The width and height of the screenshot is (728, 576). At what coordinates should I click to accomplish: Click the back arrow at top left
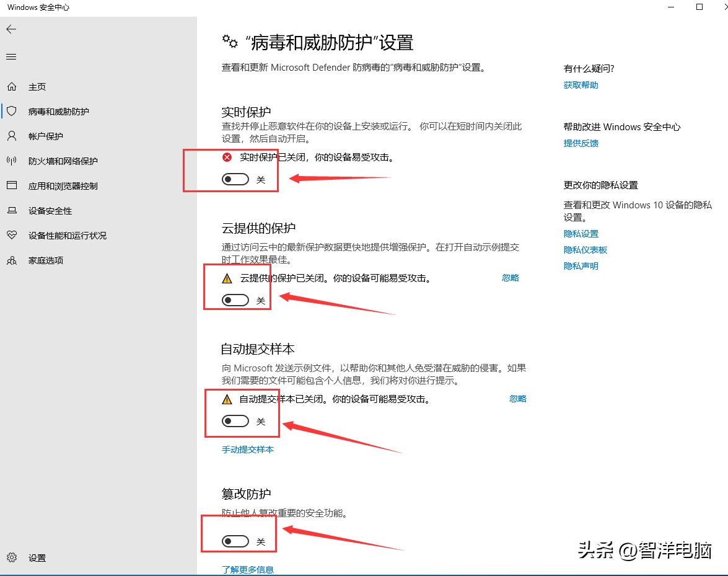pos(11,29)
